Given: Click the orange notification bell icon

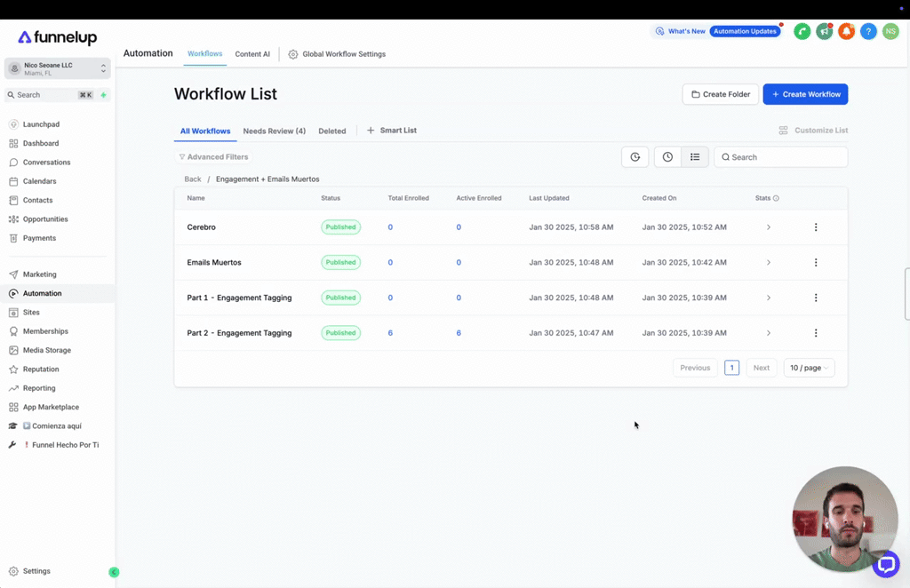Looking at the screenshot, I should (846, 31).
